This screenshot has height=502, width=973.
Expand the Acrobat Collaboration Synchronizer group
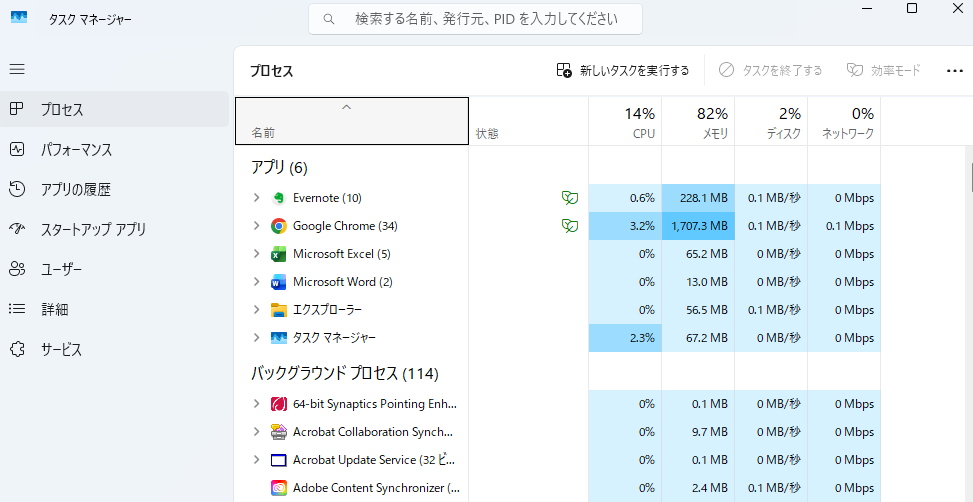pos(256,432)
